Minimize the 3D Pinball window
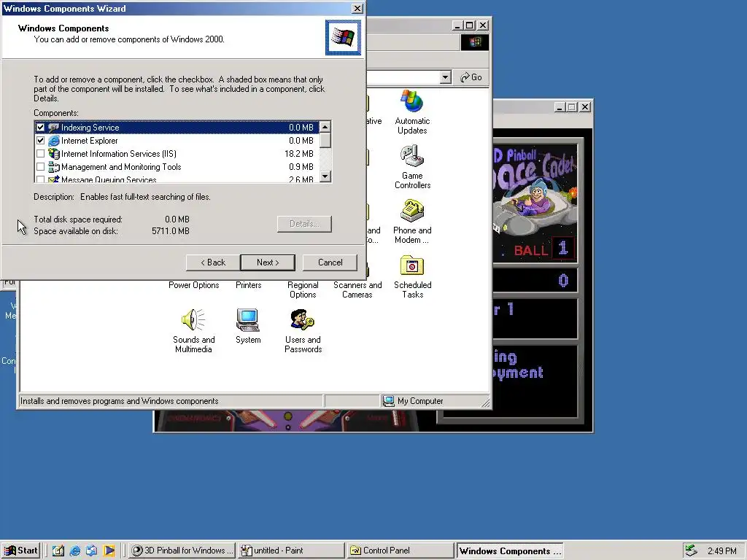This screenshot has height=560, width=747. tap(560, 107)
